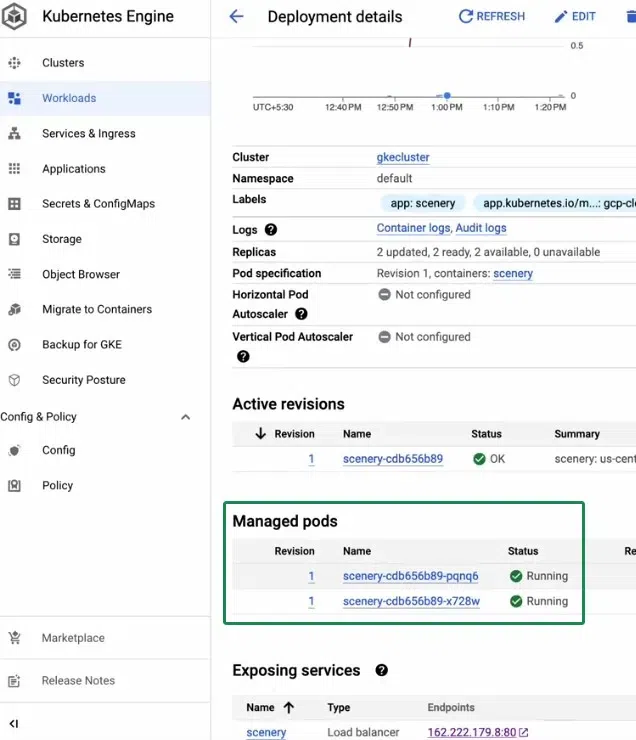
Task: Open the Workloads menu item
Action: coord(69,98)
